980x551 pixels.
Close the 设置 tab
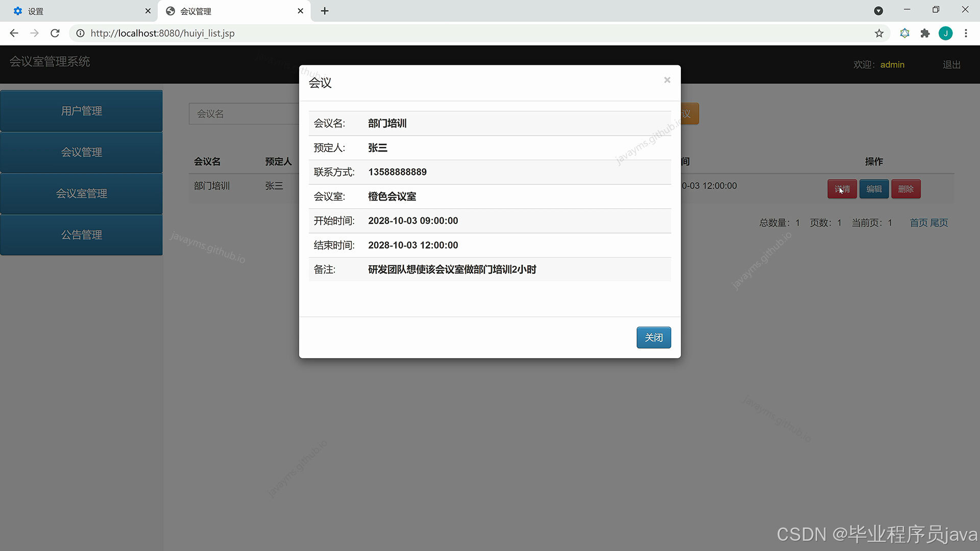148,11
